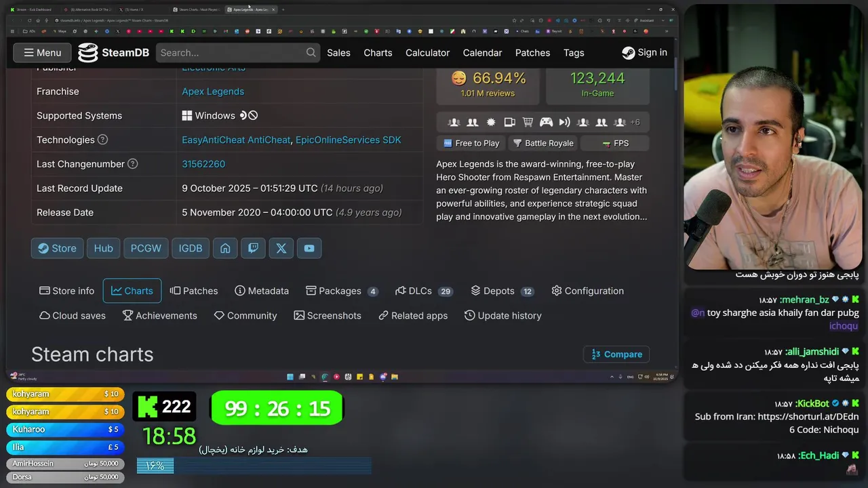Open the Patches page in top navigation
The width and height of the screenshot is (868, 488).
pyautogui.click(x=532, y=53)
